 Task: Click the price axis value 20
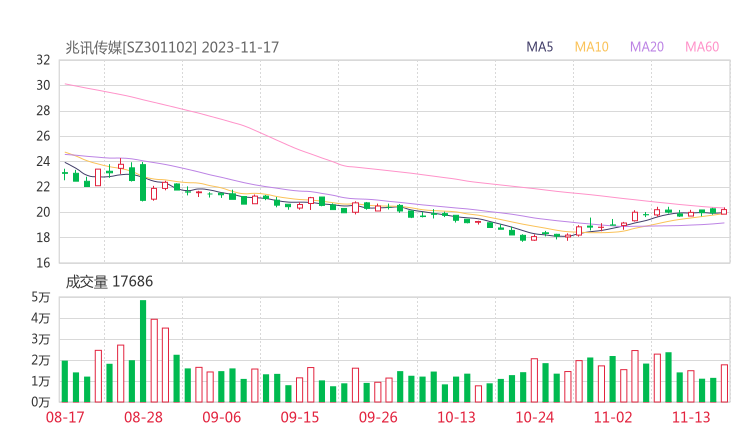(43, 212)
